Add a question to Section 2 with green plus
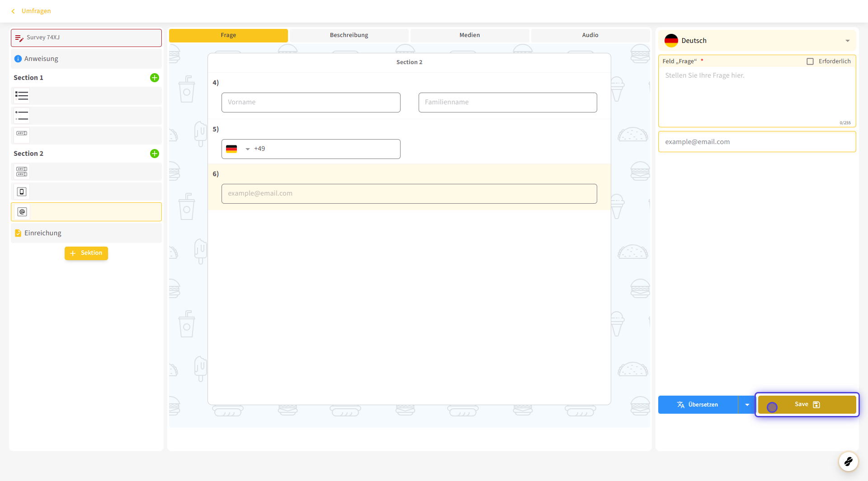This screenshot has width=868, height=481. [155, 154]
